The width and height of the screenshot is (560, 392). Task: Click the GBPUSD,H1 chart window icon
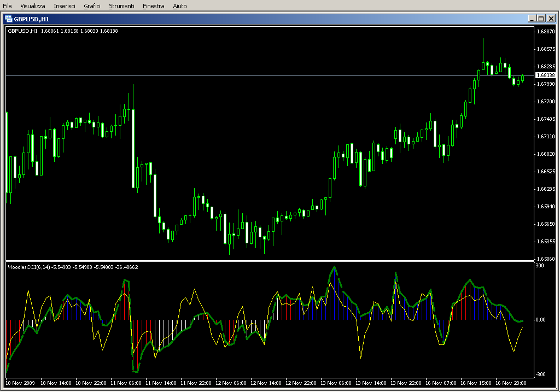pos(9,19)
